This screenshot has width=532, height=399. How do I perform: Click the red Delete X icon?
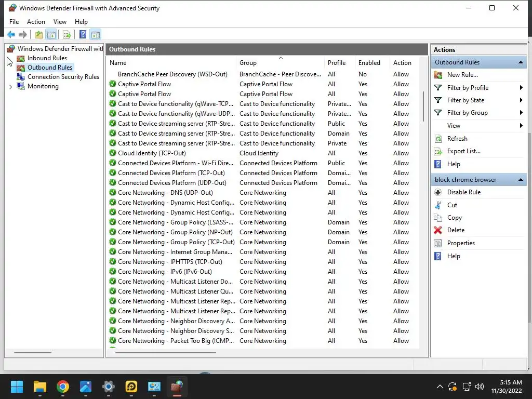(x=438, y=230)
